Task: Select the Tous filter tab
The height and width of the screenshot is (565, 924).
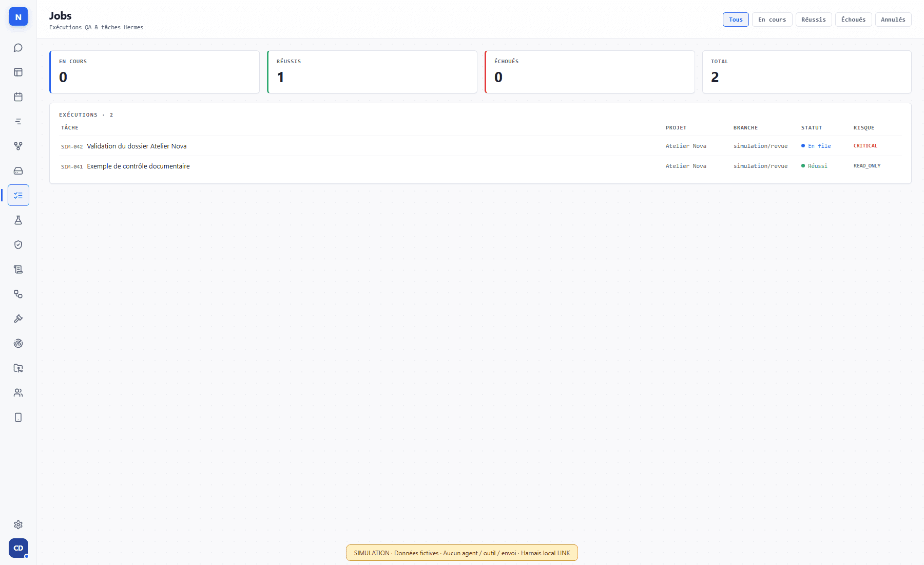Action: point(736,20)
